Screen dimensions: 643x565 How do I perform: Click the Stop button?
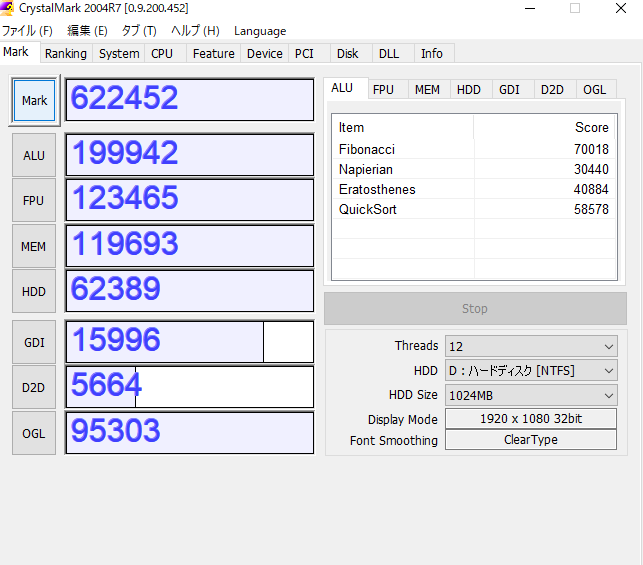tap(475, 308)
